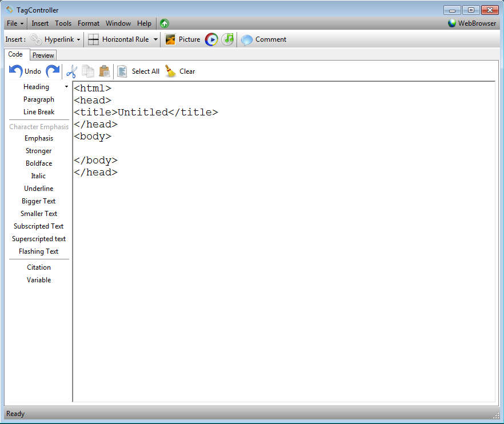504x424 pixels.
Task: Switch to the Preview tab
Action: click(43, 55)
